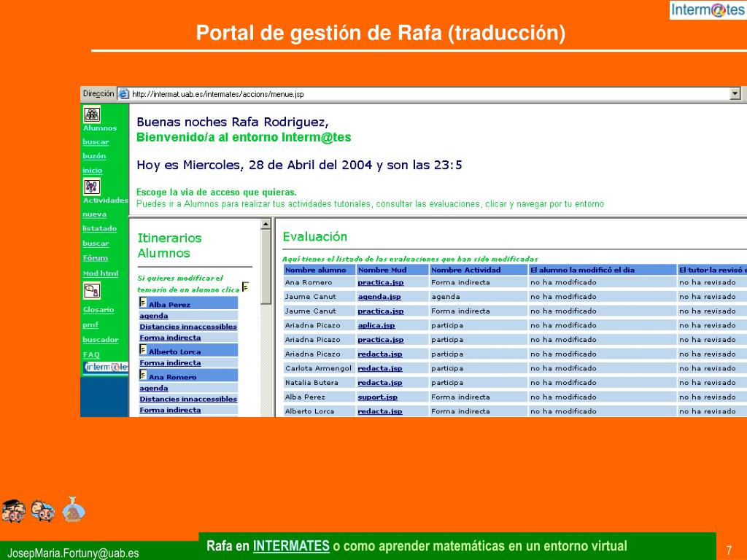
Task: Open the 'FAQ' sidebar link
Action: [91, 355]
